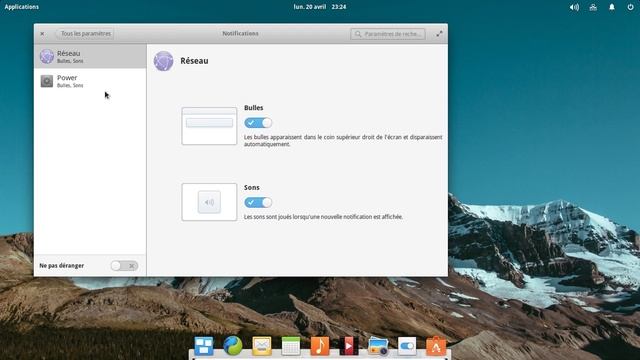Click the Bulles heading label
The height and width of the screenshot is (360, 640).
pos(253,108)
